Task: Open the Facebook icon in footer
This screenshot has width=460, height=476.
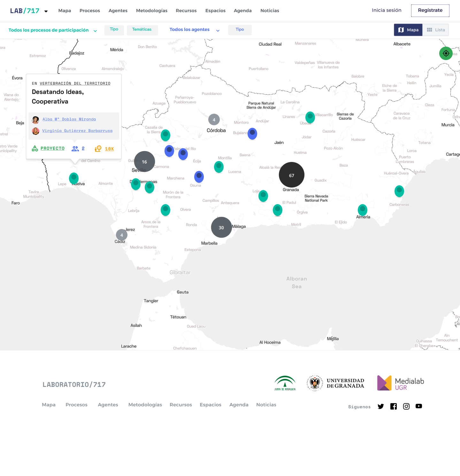Action: [x=394, y=406]
